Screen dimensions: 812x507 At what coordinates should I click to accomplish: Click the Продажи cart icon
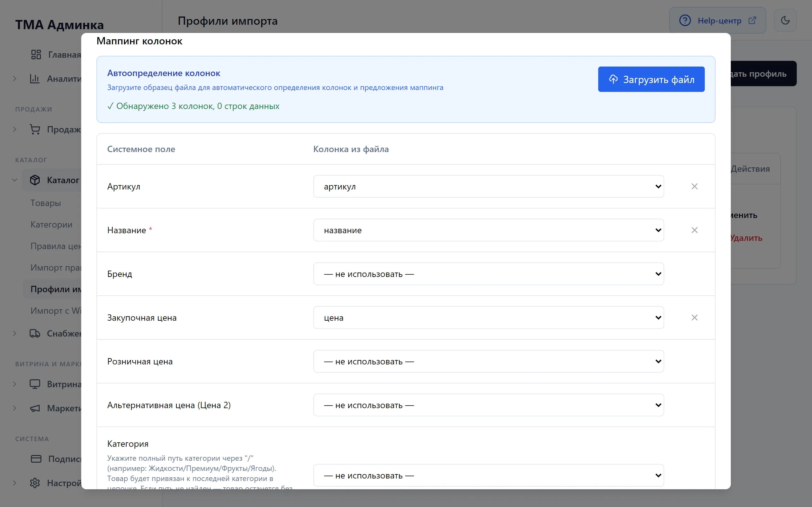(35, 129)
